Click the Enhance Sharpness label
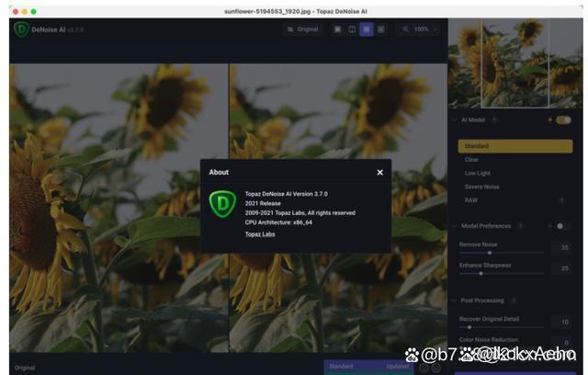Viewport: 588px width, 375px height. (x=485, y=265)
